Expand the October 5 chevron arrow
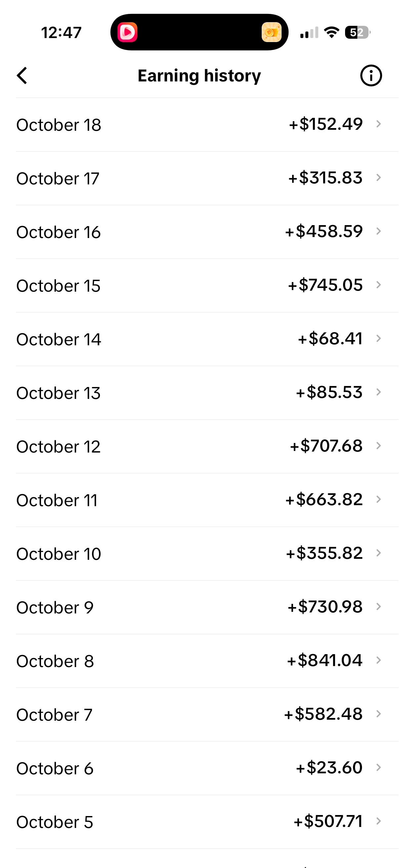The height and width of the screenshot is (868, 399). point(378,821)
